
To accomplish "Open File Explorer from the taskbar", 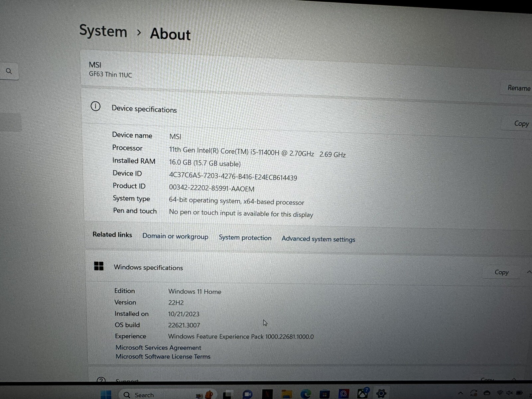I will (x=286, y=394).
